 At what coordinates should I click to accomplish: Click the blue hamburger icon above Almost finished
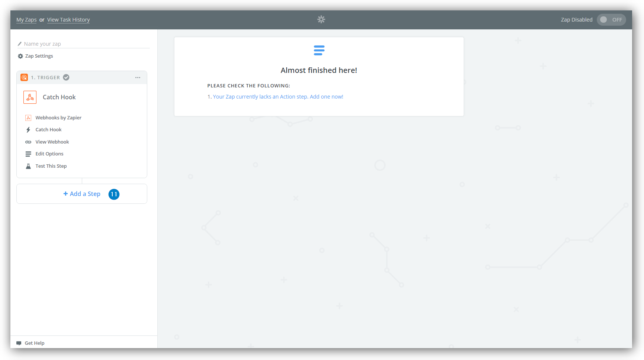319,50
